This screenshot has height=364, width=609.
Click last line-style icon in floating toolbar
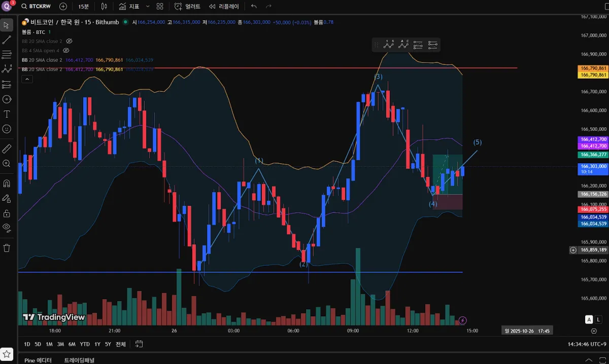(433, 45)
